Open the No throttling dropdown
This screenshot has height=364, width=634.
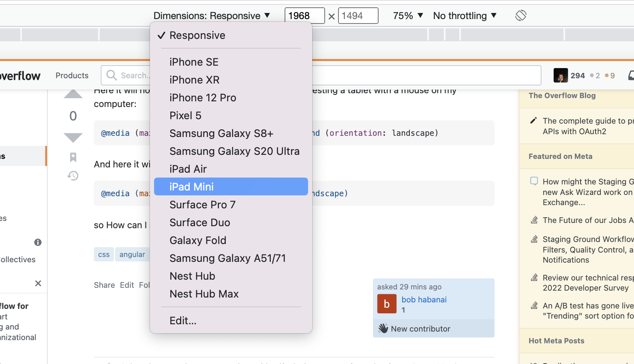click(x=465, y=16)
